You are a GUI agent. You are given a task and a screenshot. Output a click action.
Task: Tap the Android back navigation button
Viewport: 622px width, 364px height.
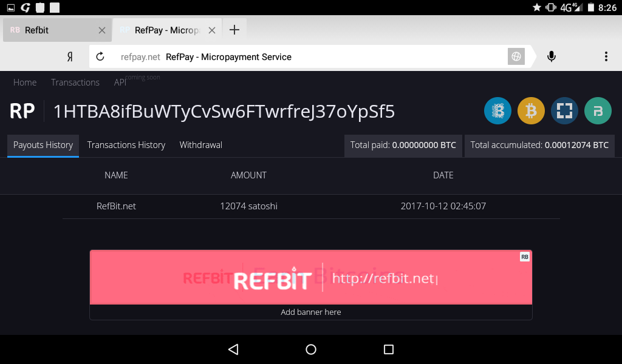(233, 349)
